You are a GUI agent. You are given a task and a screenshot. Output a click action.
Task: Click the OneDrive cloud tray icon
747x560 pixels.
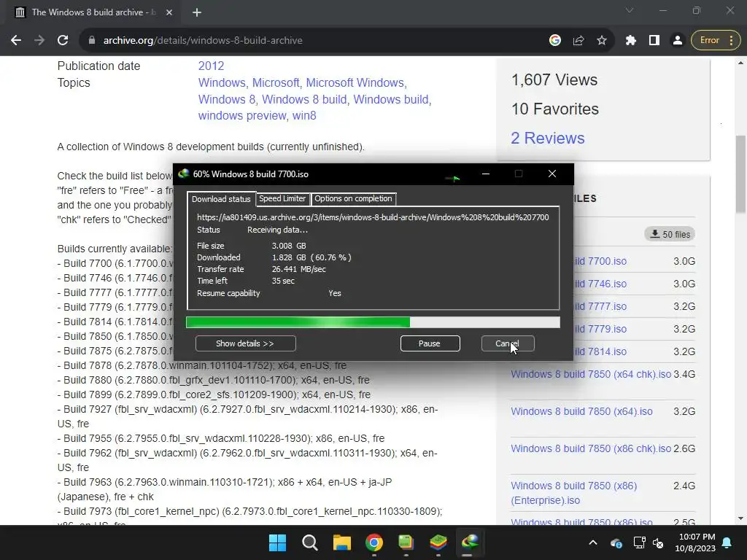[x=616, y=542]
